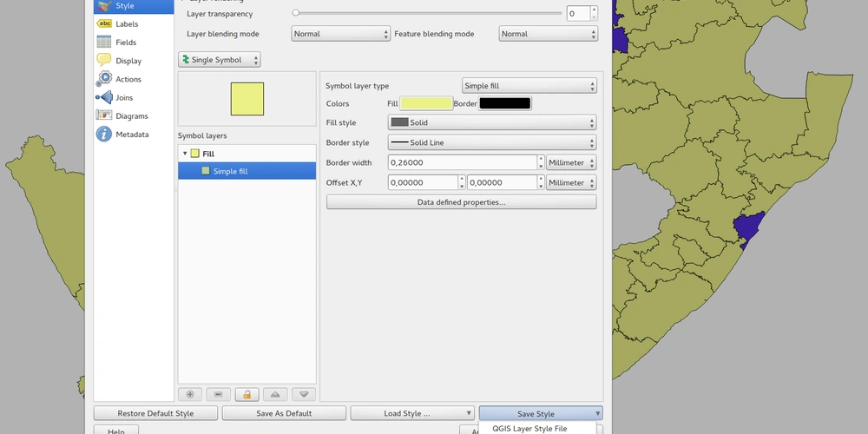Click the Offset Y input field

[502, 182]
